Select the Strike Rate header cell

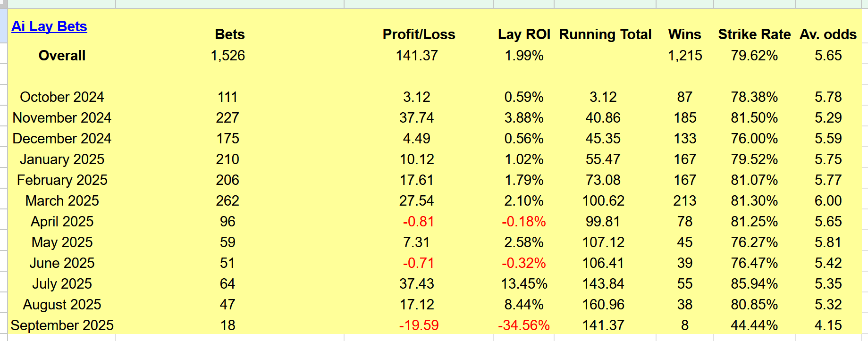(x=754, y=34)
